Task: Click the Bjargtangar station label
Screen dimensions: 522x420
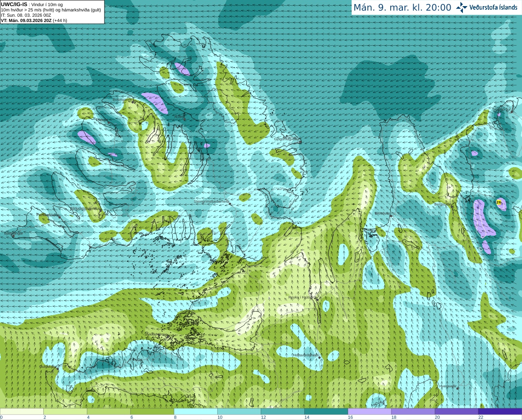Action: (13, 233)
